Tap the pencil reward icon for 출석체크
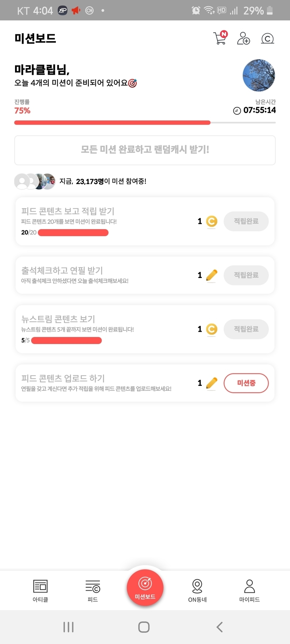The height and width of the screenshot is (644, 290). point(211,275)
